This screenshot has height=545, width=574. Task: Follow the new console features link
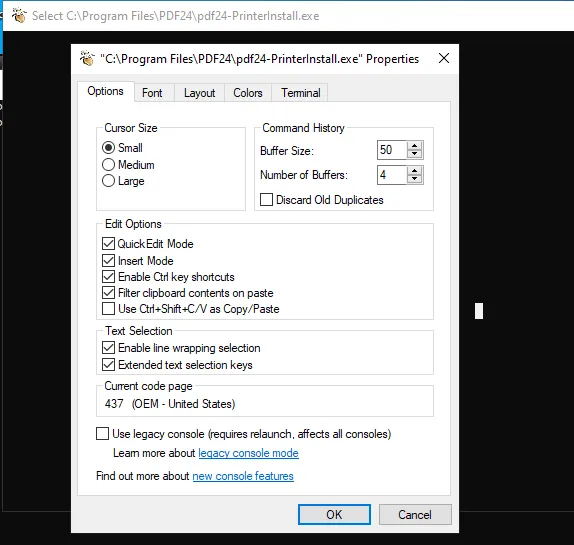[243, 476]
